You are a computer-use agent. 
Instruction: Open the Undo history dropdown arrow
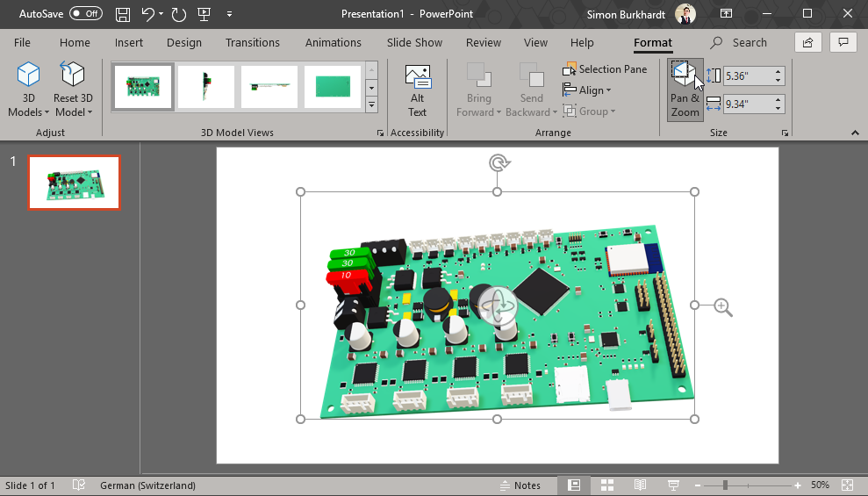tap(161, 14)
